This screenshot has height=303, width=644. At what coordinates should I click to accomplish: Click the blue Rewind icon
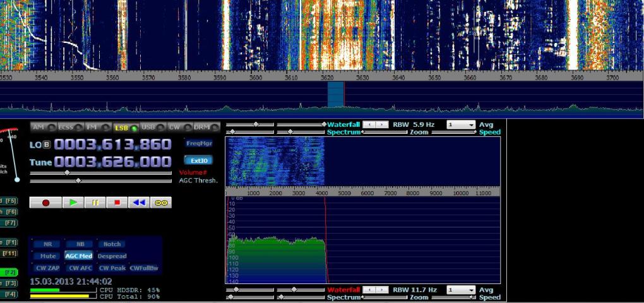(139, 203)
